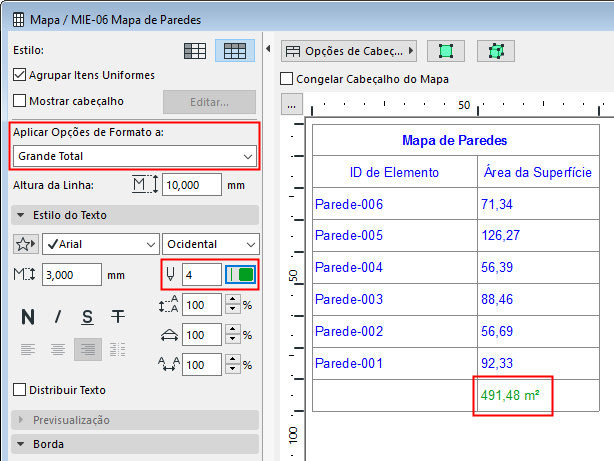This screenshot has width=614, height=461.
Task: Open the Ocidental script dropdown
Action: tap(211, 244)
